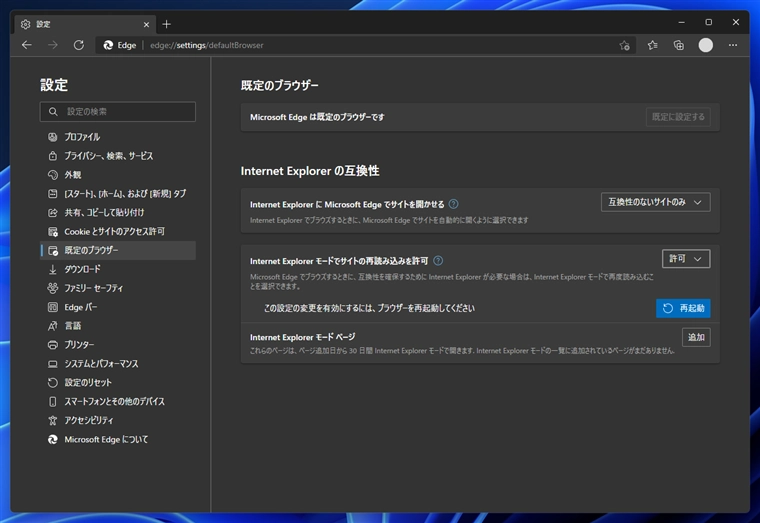760x523 pixels.
Task: Click help icon beside Internet Explorer モード reload setting
Action: click(x=438, y=260)
